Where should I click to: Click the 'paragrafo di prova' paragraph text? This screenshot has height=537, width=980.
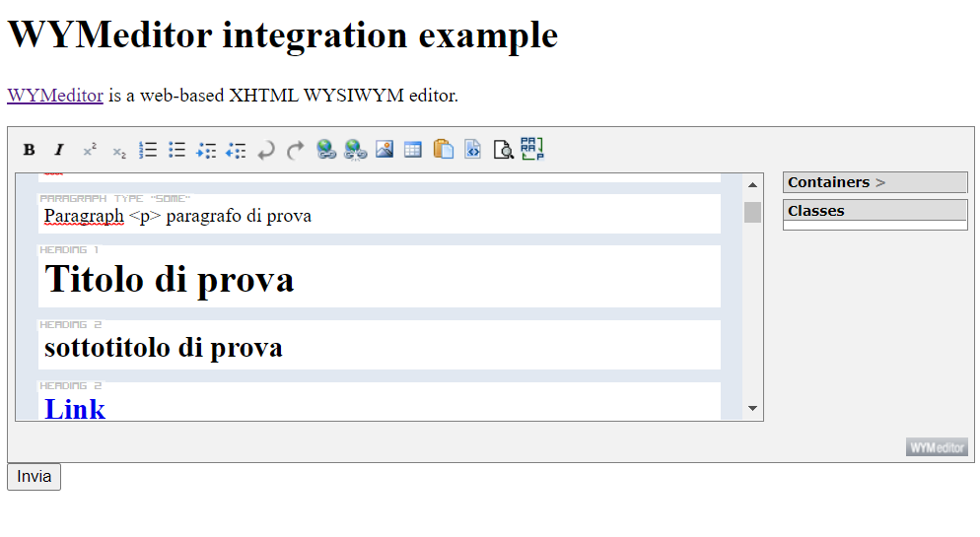239,216
